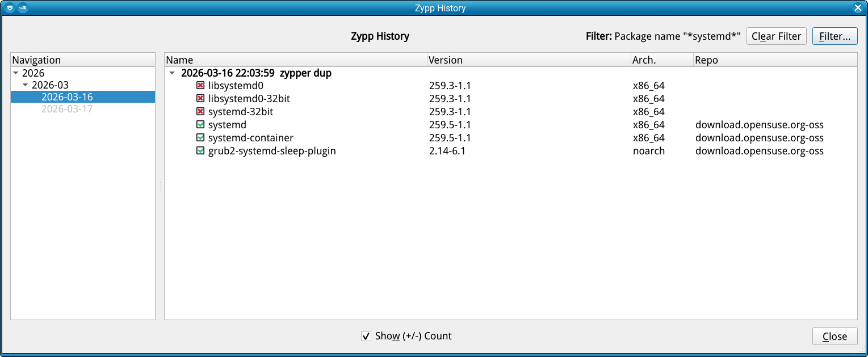Click the Repo column header
Viewport: 868px width, 357px height.
coord(706,60)
